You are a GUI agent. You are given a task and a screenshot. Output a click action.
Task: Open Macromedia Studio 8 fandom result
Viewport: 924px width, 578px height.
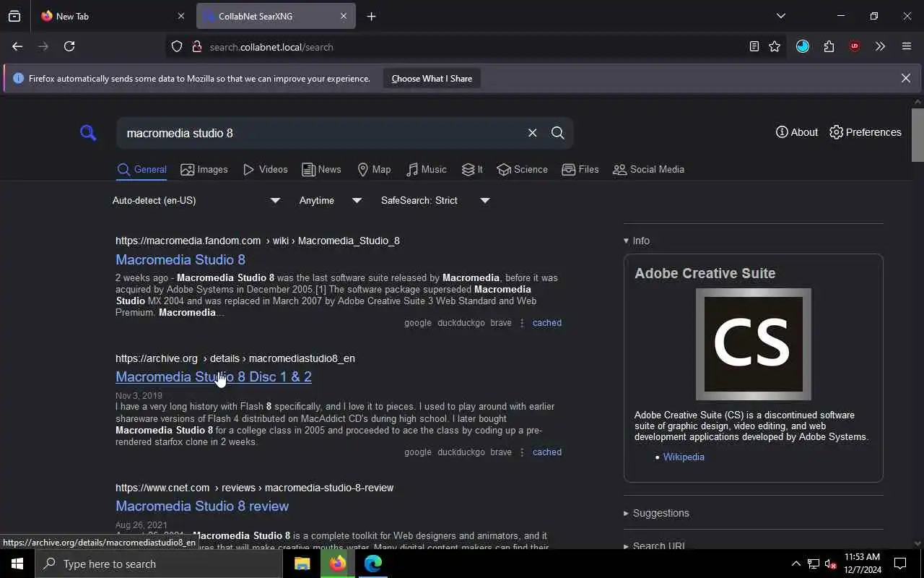[x=180, y=259]
